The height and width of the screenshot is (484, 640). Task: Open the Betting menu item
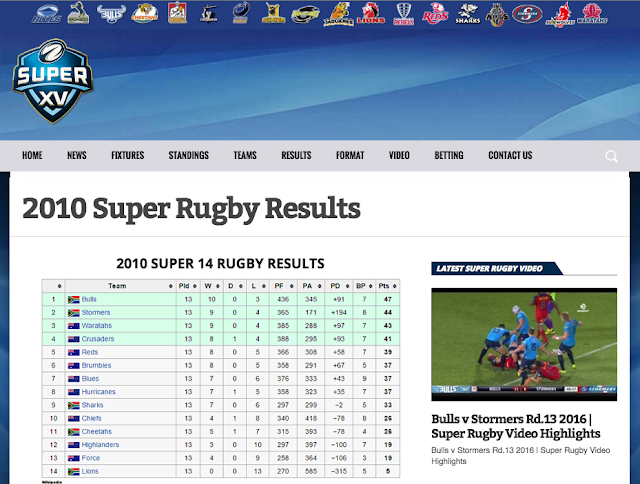pos(449,155)
